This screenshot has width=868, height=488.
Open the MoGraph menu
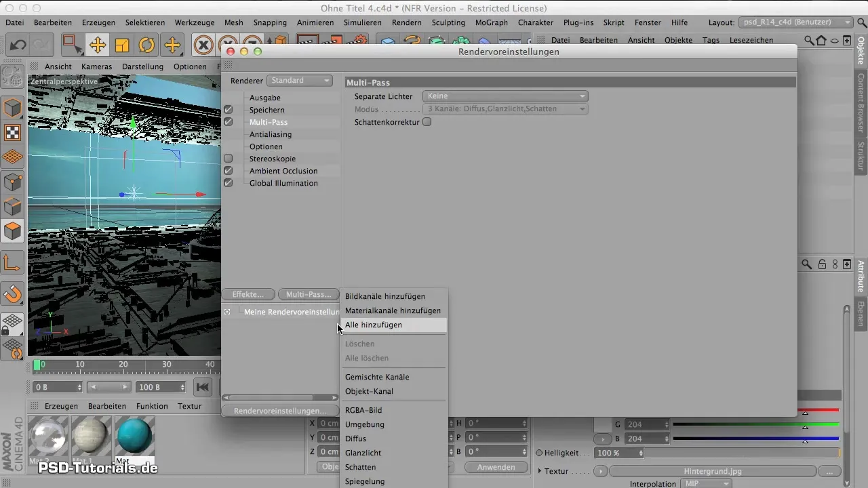(492, 22)
